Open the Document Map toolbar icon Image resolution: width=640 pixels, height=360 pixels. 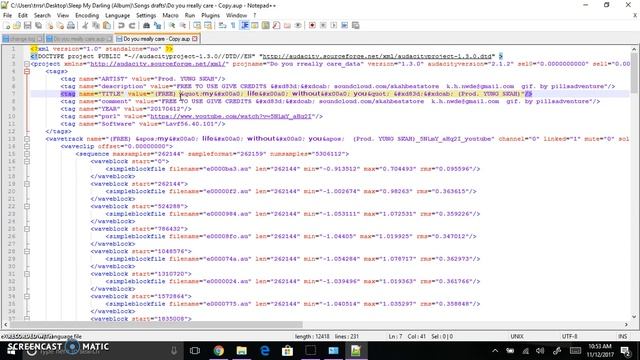click(266, 26)
